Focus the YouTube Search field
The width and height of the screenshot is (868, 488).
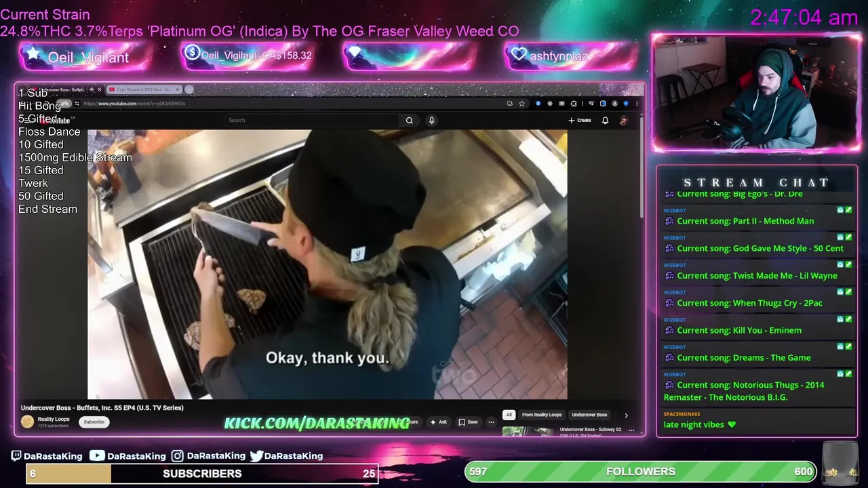pos(312,120)
